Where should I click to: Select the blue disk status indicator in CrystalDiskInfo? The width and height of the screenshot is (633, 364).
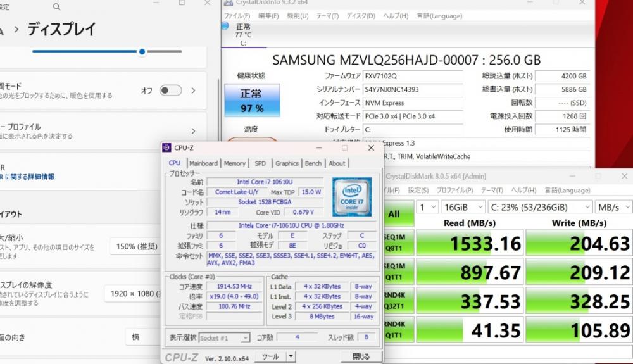(x=225, y=26)
